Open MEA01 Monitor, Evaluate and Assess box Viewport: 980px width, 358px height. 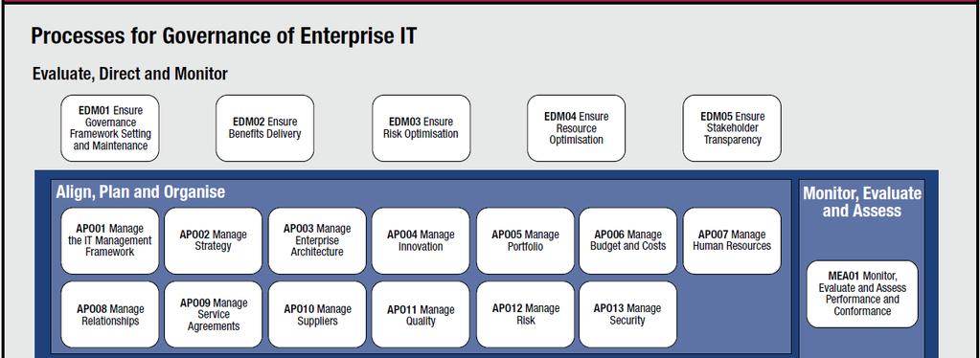[862, 294]
